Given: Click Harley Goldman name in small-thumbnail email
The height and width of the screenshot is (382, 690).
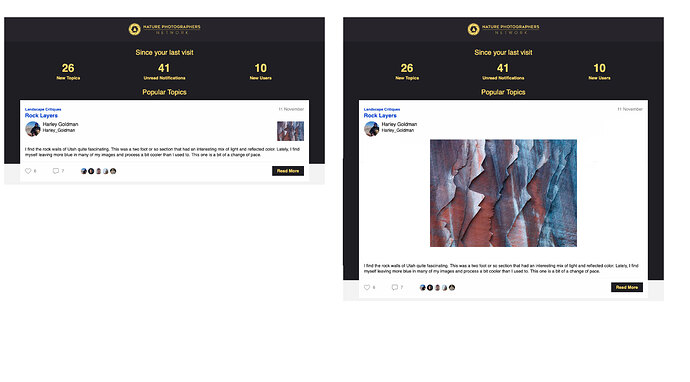Looking at the screenshot, I should tap(60, 124).
